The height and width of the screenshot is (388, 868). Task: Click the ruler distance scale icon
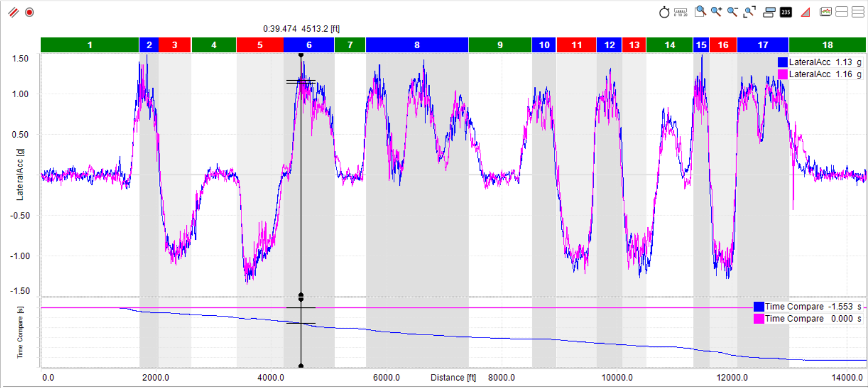681,12
